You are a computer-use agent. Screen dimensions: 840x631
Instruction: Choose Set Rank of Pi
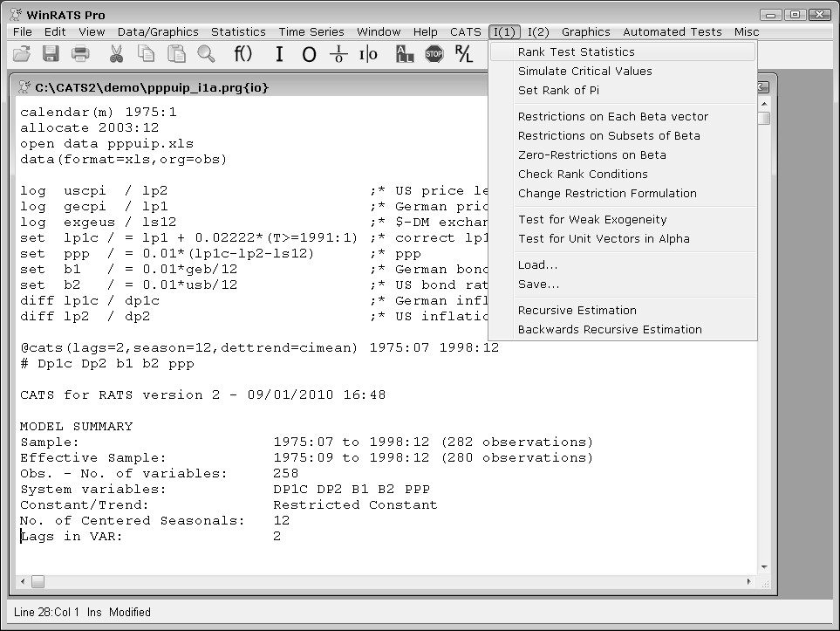(x=558, y=91)
